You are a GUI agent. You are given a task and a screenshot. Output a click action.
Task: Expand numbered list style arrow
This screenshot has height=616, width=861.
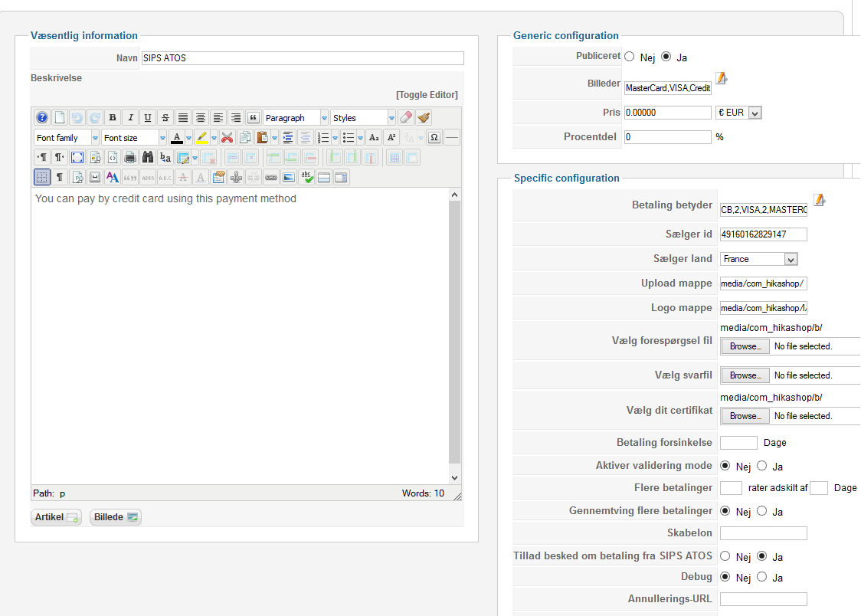[335, 138]
